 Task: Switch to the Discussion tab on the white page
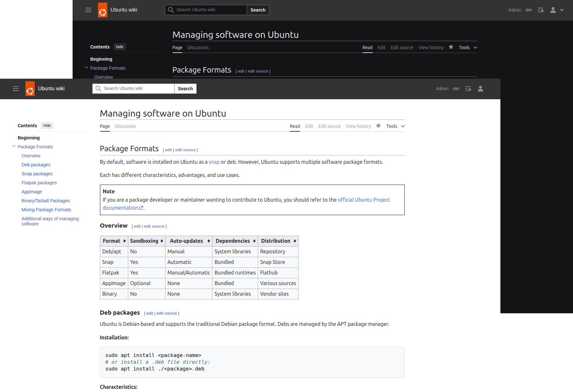pos(125,126)
